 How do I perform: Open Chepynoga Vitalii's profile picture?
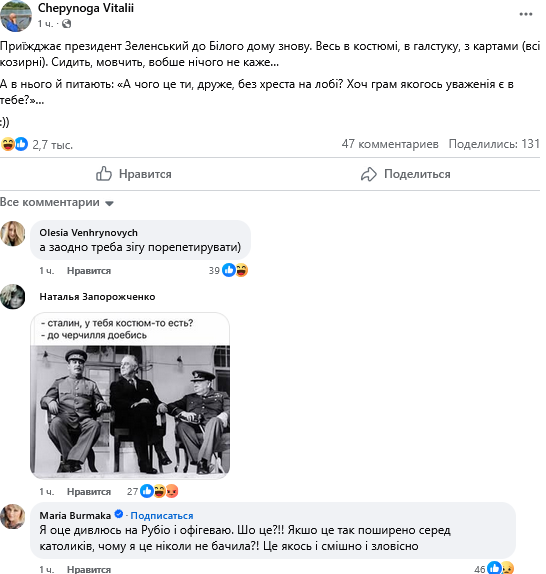pos(16,16)
